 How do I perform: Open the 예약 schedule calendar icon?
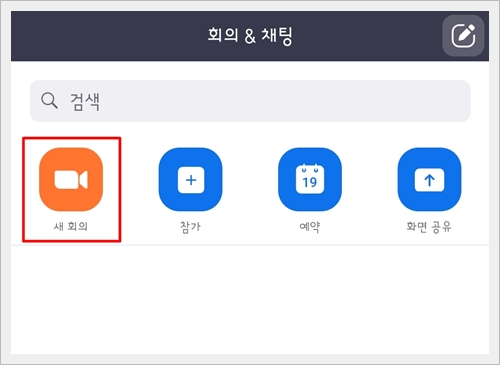point(310,179)
